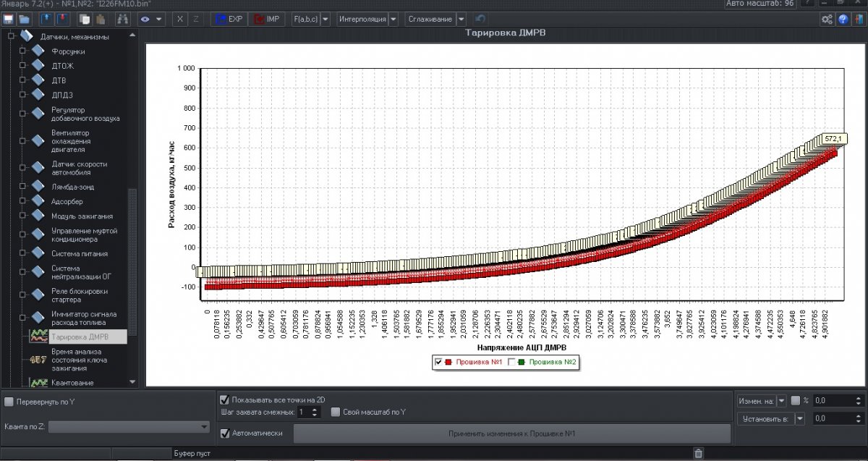The image size is (868, 461).
Task: Select the Лямбда-зонд node
Action: tap(72, 187)
